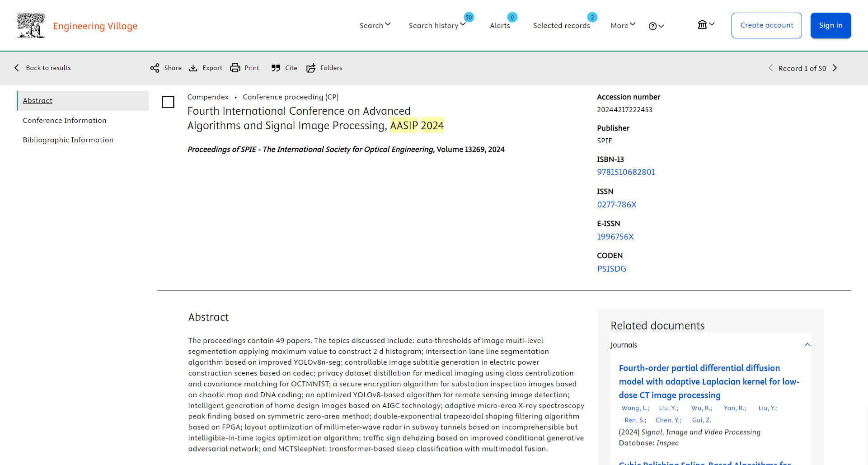
Task: Click the Create account button
Action: [x=767, y=25]
